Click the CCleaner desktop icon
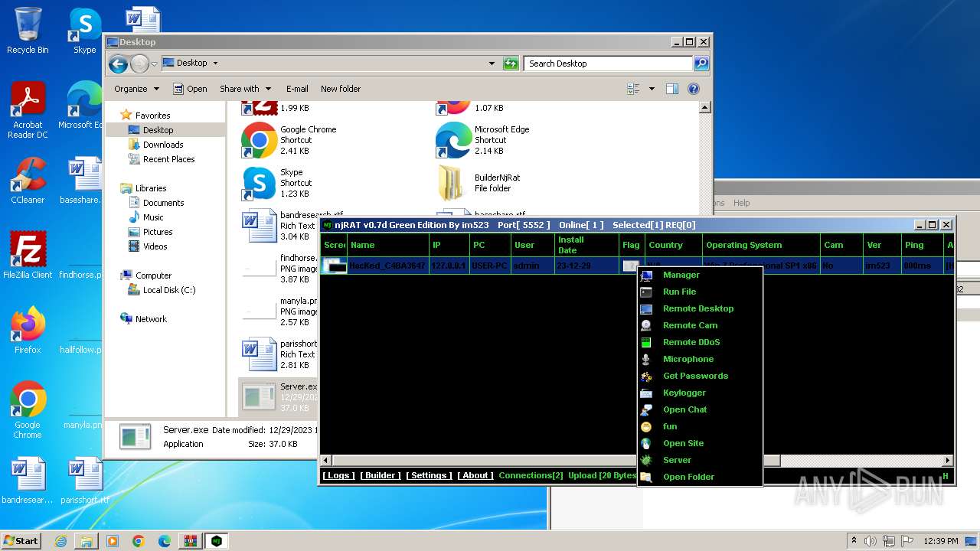 pyautogui.click(x=28, y=181)
